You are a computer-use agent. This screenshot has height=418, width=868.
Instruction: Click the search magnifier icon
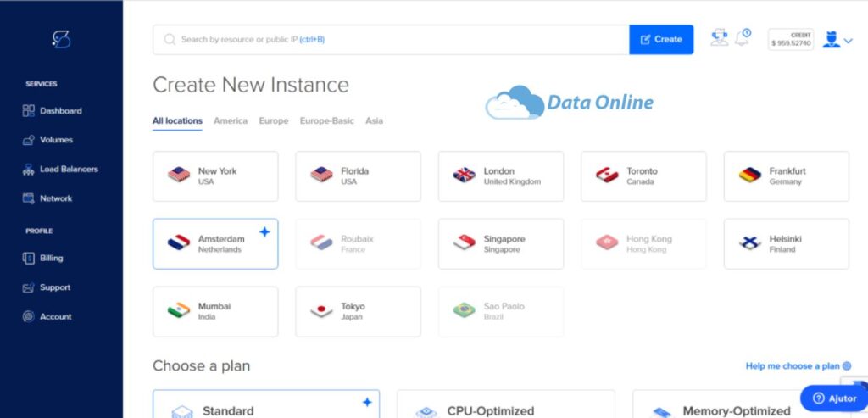[170, 39]
